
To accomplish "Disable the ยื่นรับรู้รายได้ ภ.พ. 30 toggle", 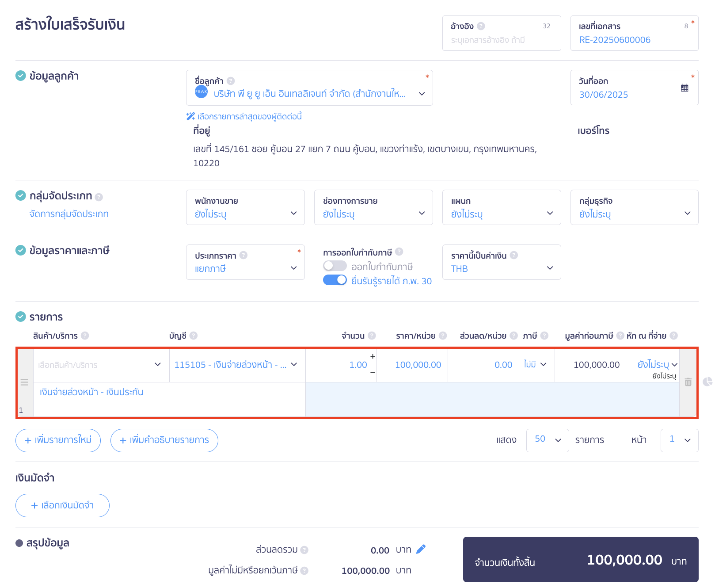I will (335, 280).
